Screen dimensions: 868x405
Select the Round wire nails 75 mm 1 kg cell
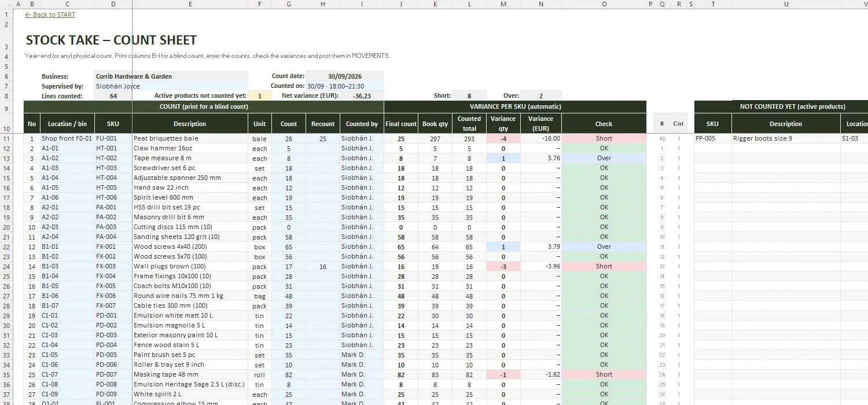[x=190, y=296]
